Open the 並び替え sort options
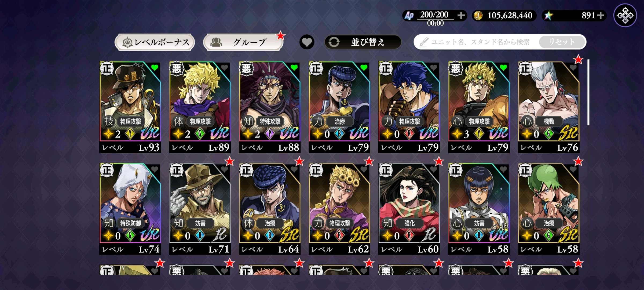 pyautogui.click(x=363, y=42)
